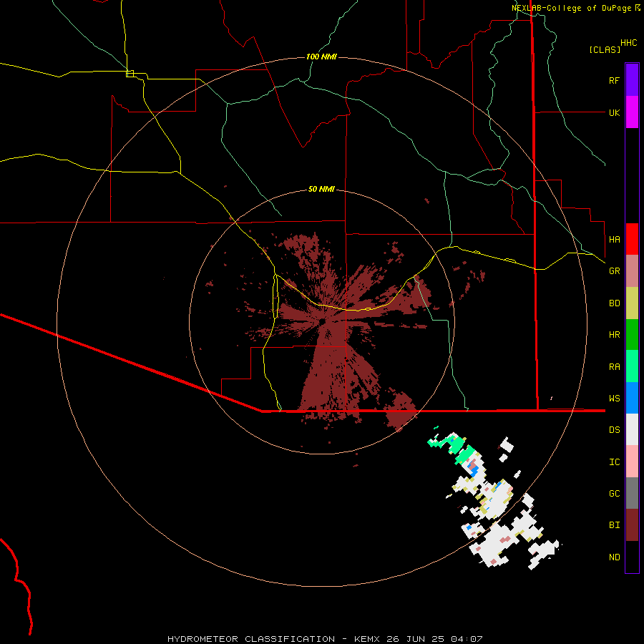Click the radar site center point
The height and width of the screenshot is (644, 644).
[323, 321]
